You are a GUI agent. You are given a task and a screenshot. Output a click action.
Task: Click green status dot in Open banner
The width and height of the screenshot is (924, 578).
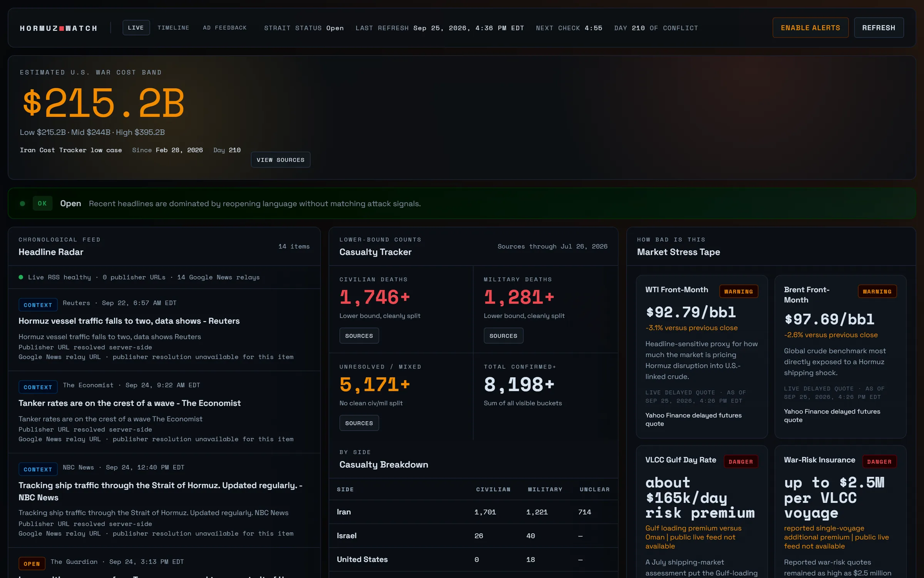[x=22, y=203]
